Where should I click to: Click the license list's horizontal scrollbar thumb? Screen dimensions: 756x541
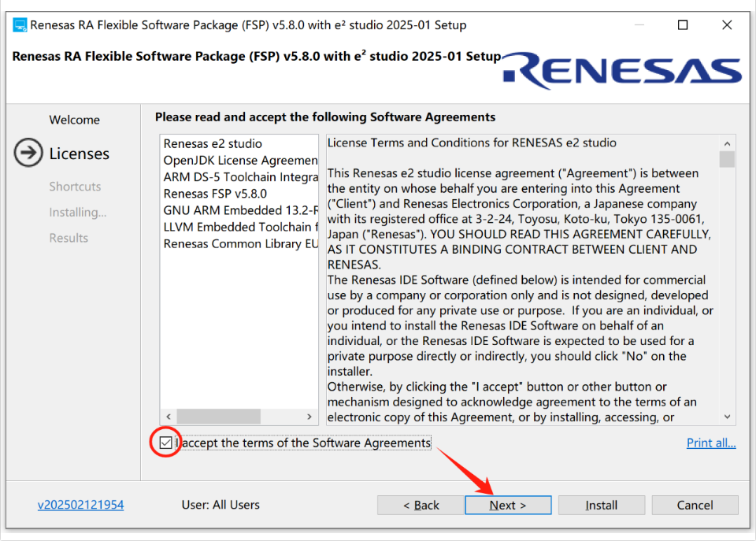[x=218, y=417]
